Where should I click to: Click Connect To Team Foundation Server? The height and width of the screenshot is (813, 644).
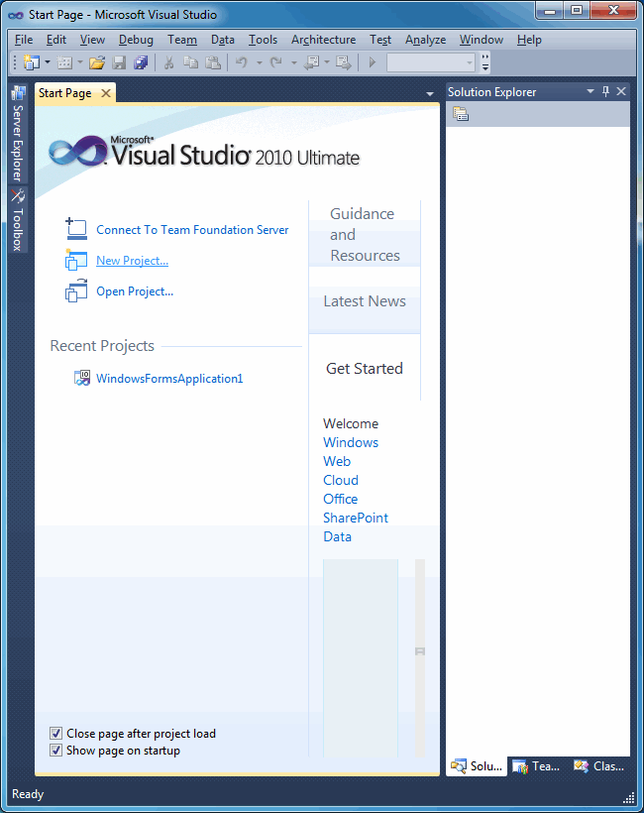pos(192,230)
